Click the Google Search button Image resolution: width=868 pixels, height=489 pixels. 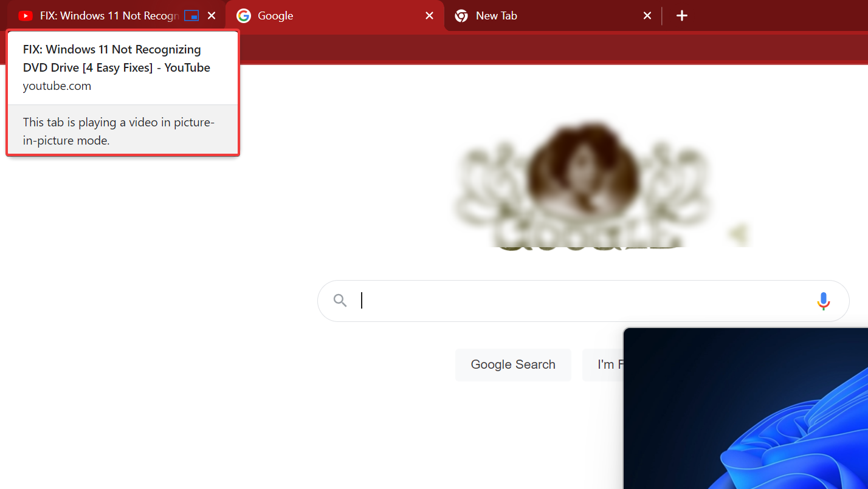pos(513,364)
